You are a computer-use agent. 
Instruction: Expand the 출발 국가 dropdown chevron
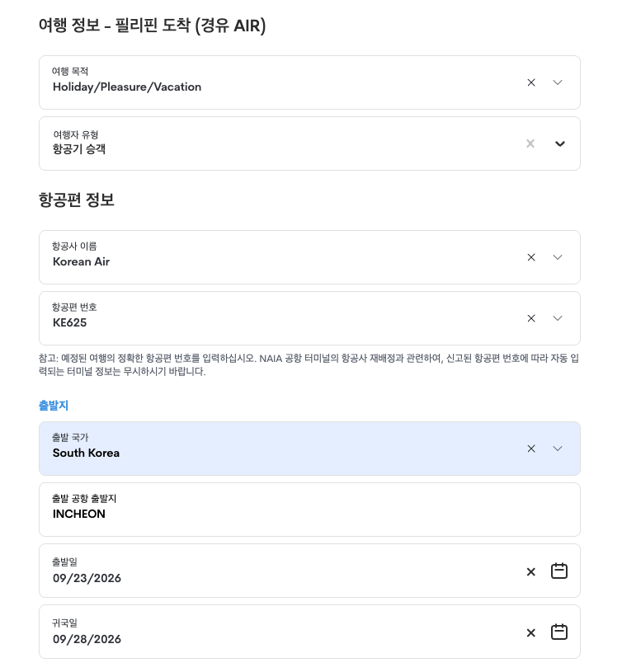pyautogui.click(x=558, y=449)
